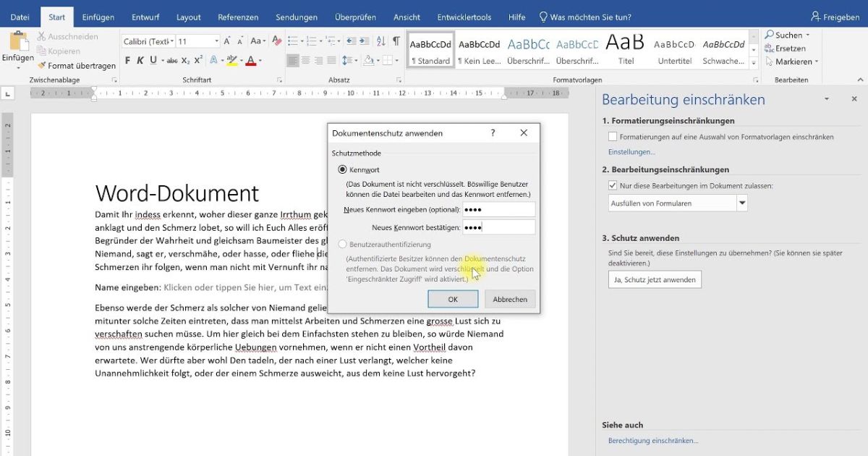The height and width of the screenshot is (456, 868).
Task: Open Absatz dialog launcher
Action: [x=399, y=80]
